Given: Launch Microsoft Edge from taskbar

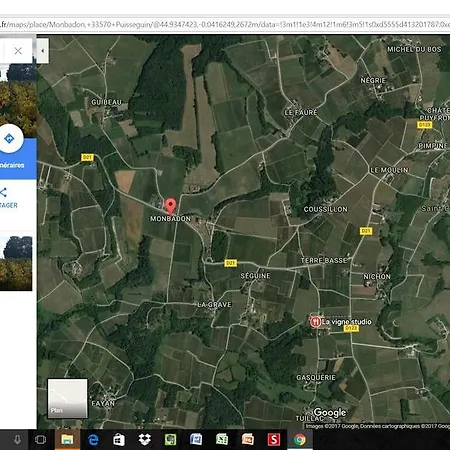Looking at the screenshot, I should click(x=93, y=440).
